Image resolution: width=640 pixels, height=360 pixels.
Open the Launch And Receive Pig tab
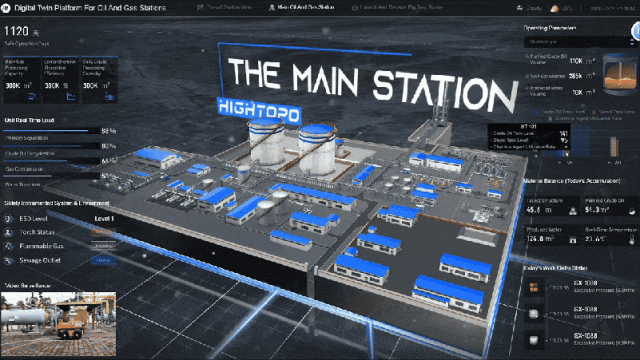(397, 7)
